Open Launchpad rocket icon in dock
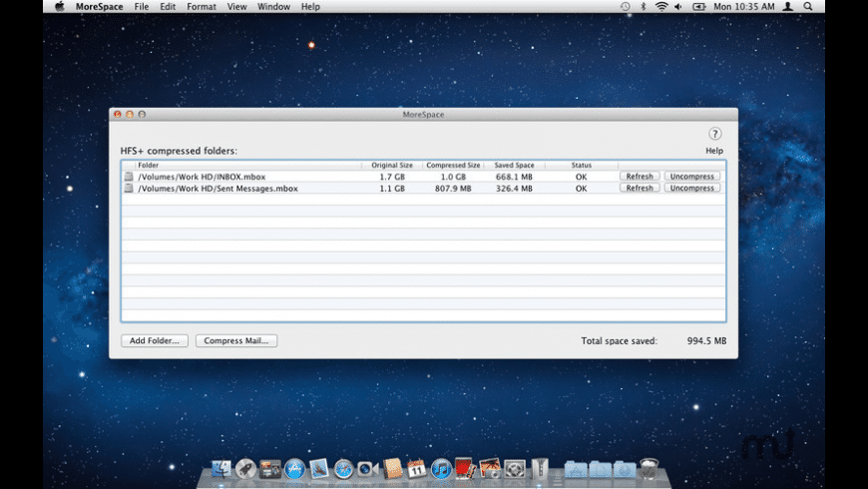The height and width of the screenshot is (489, 868). pos(245,469)
